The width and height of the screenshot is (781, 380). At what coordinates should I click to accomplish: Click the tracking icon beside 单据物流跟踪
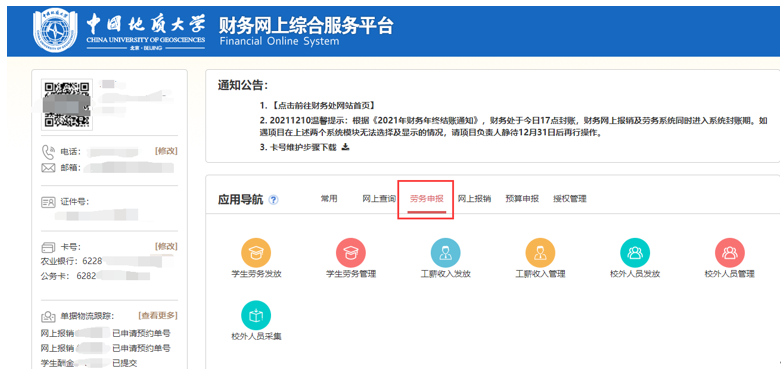[x=48, y=316]
